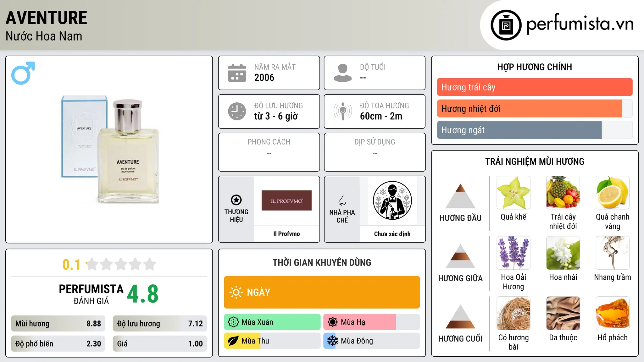The image size is (644, 362).
Task: Click the 2006 release year value
Action: click(x=264, y=78)
